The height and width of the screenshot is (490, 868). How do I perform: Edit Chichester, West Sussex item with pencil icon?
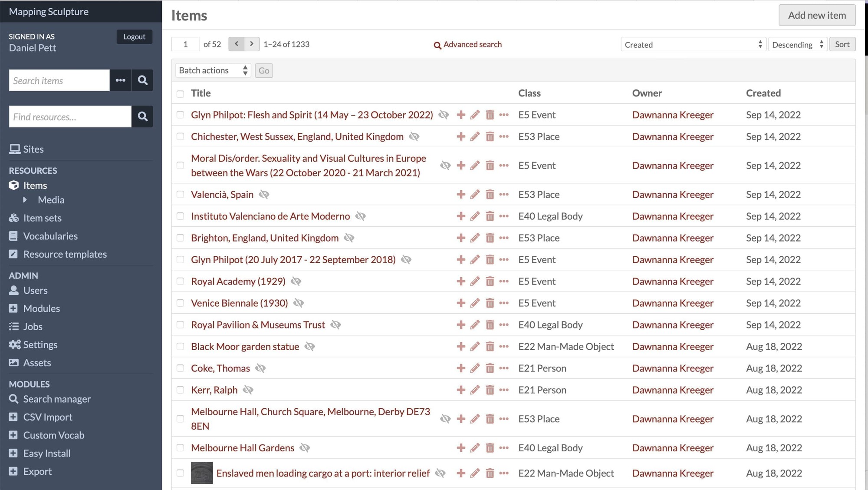(x=475, y=136)
